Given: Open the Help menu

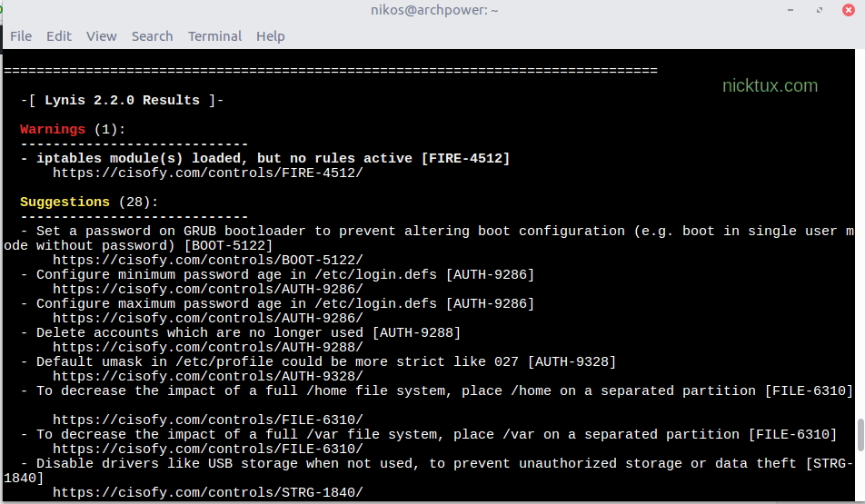Looking at the screenshot, I should [270, 36].
